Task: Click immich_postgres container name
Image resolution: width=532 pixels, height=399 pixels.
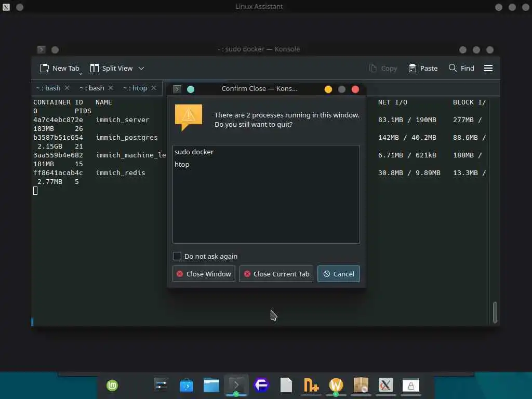Action: [127, 137]
